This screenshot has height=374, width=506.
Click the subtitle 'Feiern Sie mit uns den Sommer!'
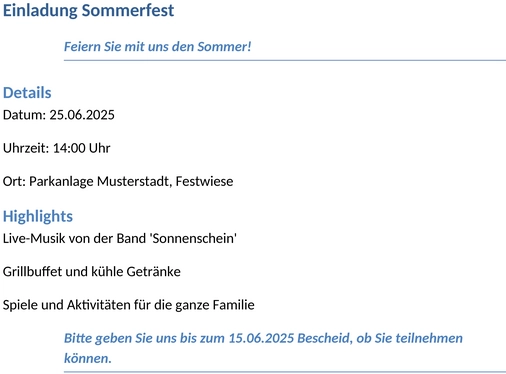click(157, 46)
